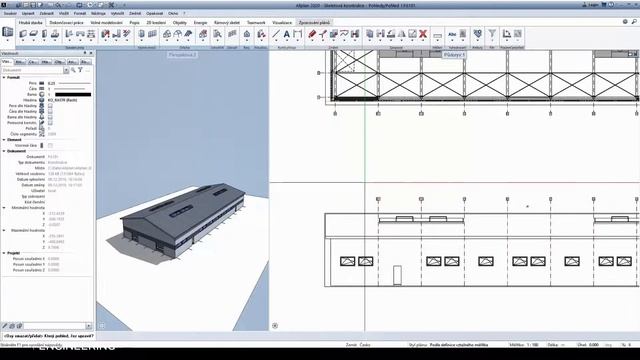The height and width of the screenshot is (360, 640).
Task: Click the 3D building model in perspective view
Action: tap(184, 219)
